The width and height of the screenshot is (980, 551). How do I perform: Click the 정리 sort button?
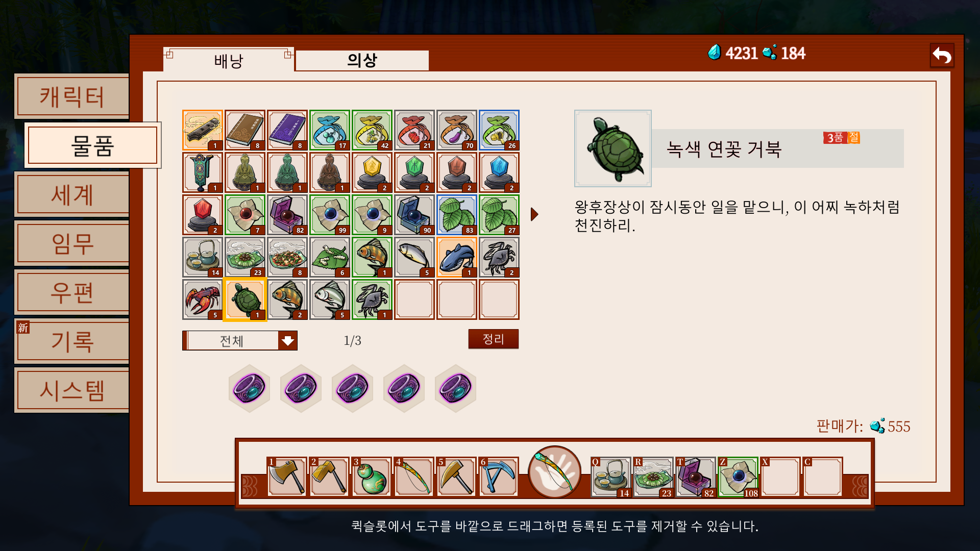pyautogui.click(x=494, y=339)
